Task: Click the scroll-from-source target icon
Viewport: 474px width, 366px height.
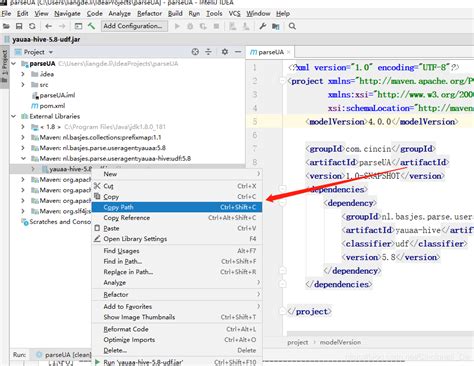Action: point(195,52)
